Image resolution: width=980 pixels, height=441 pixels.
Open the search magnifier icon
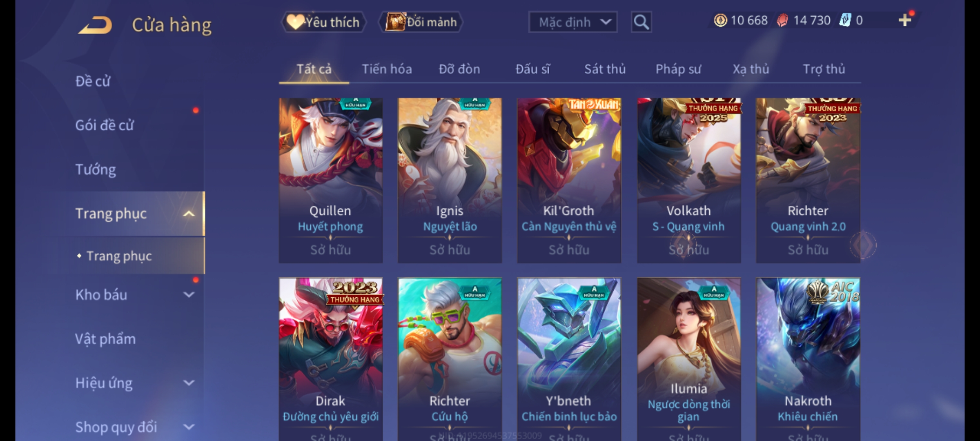(x=641, y=22)
